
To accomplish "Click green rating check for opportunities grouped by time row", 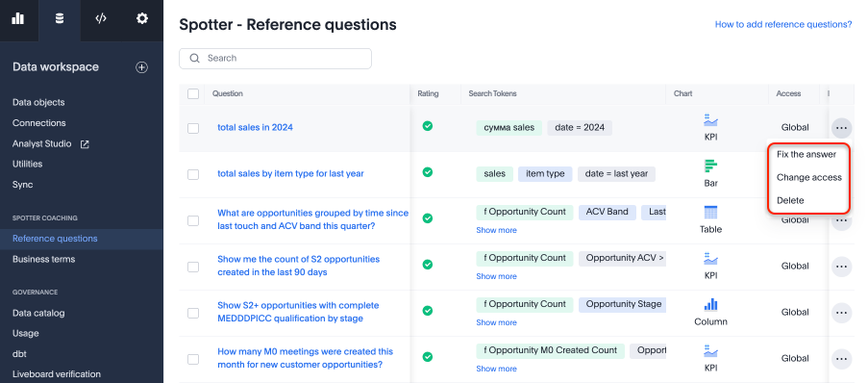I will click(x=428, y=218).
